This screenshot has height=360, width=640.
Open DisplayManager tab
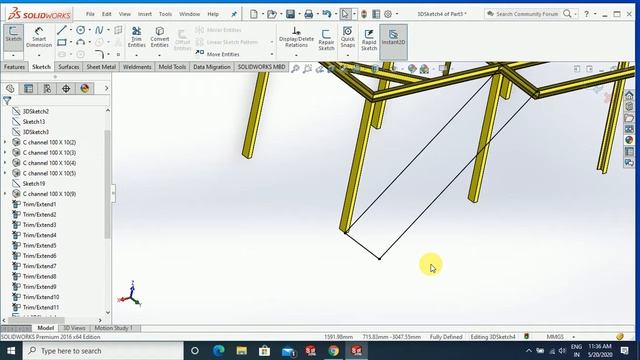[84, 88]
